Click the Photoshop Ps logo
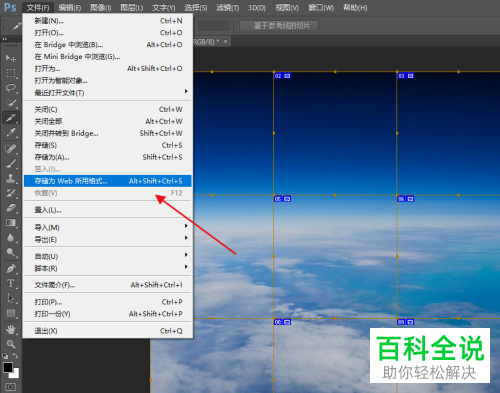 tap(10, 7)
